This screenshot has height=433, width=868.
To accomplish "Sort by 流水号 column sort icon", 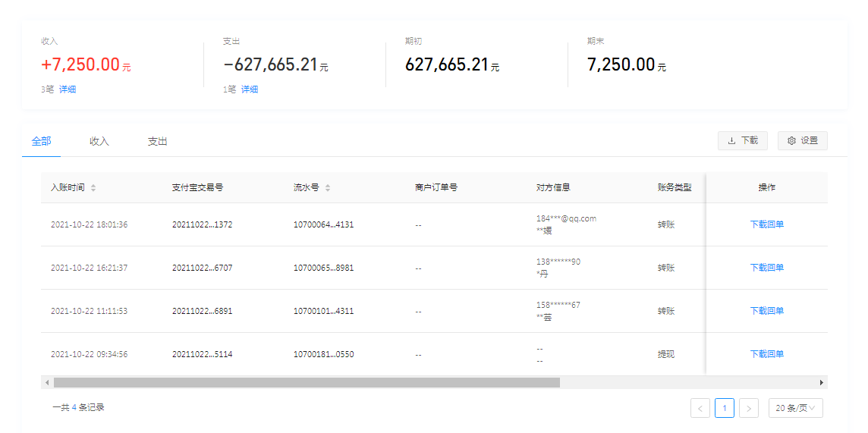I will point(328,187).
